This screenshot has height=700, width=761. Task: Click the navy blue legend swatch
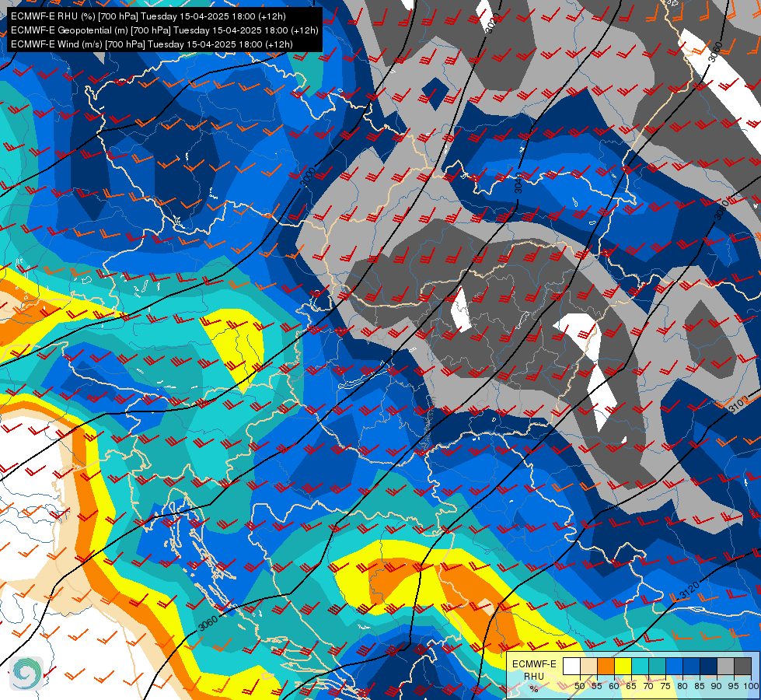(709, 666)
